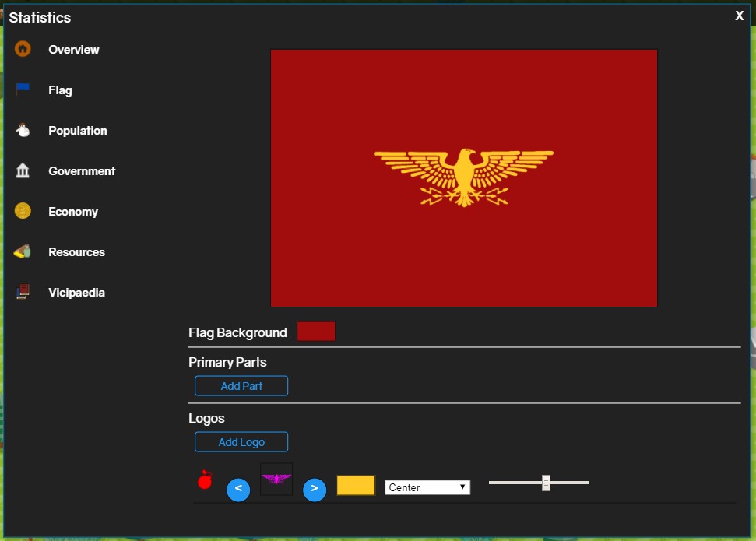Click the Statistics window title

tap(40, 18)
